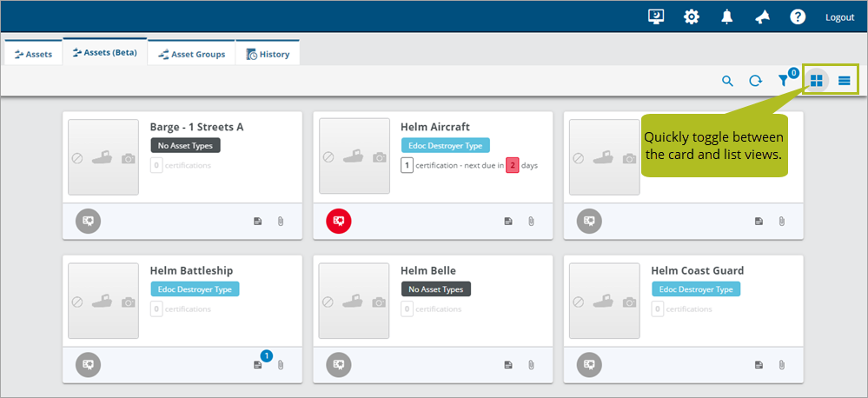Open the help question mark icon
The height and width of the screenshot is (398, 868).
pyautogui.click(x=798, y=17)
